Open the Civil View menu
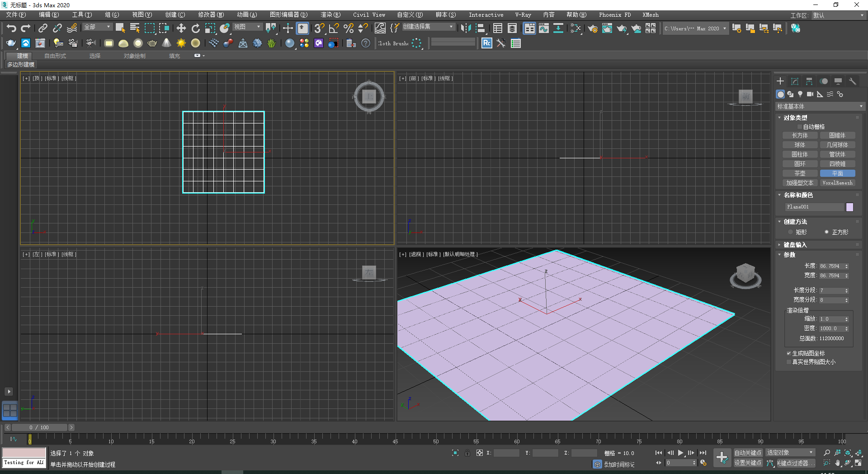 368,14
